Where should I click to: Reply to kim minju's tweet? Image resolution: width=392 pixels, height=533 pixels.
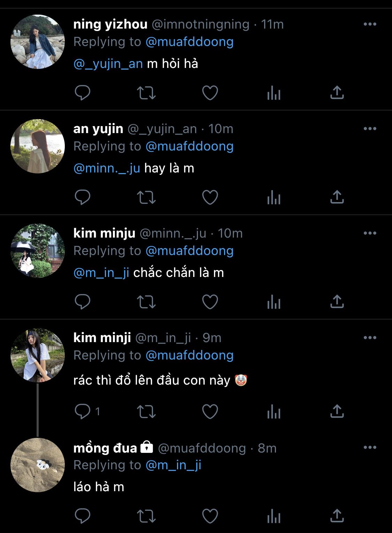tap(83, 302)
